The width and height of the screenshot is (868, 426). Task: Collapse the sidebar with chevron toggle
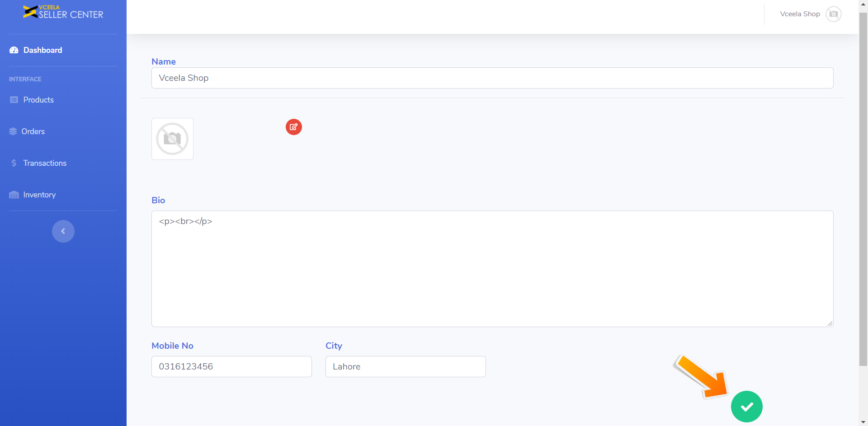tap(63, 231)
